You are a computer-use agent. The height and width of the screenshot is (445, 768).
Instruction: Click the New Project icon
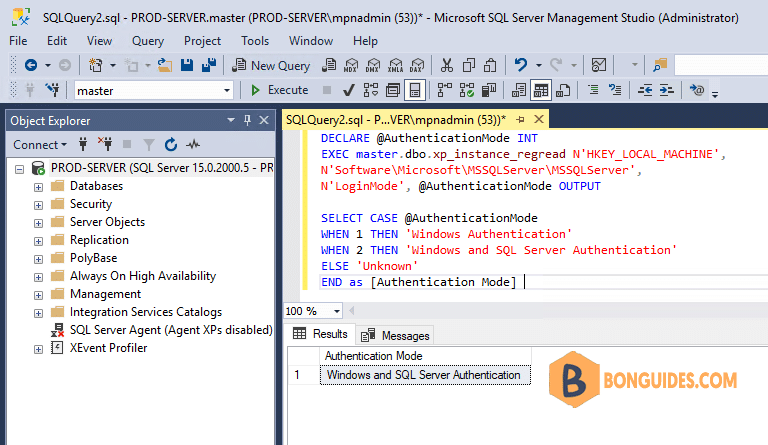[x=96, y=65]
